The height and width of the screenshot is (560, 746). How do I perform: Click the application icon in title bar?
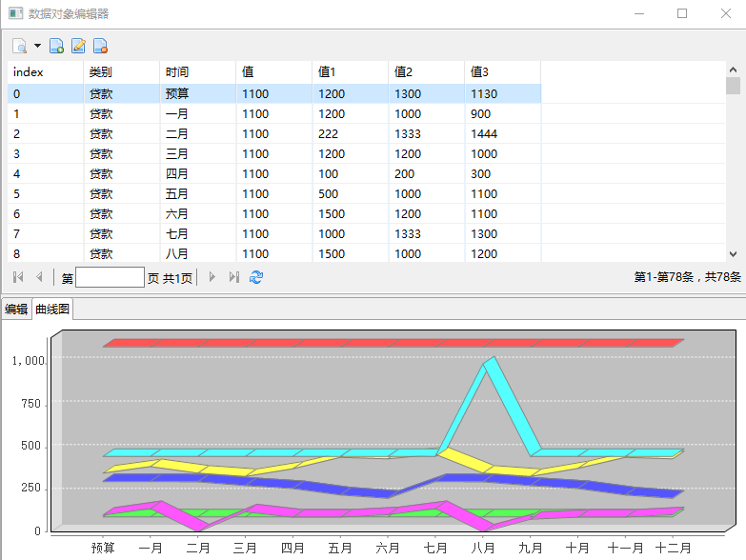15,13
